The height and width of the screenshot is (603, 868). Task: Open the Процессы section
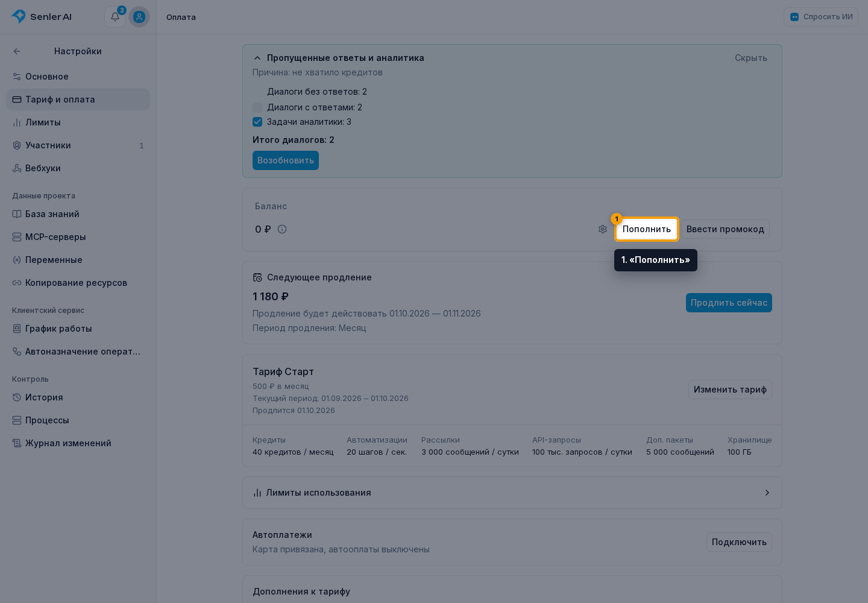[x=78, y=420]
